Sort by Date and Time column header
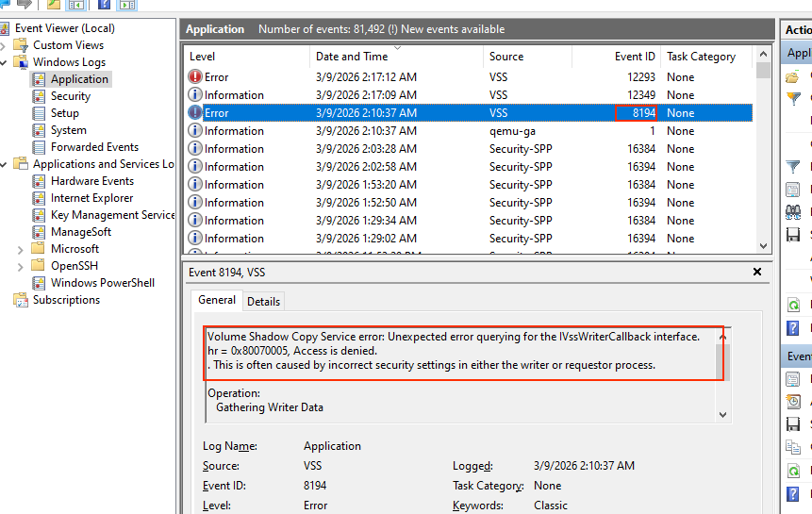This screenshot has width=812, height=514. 397,57
